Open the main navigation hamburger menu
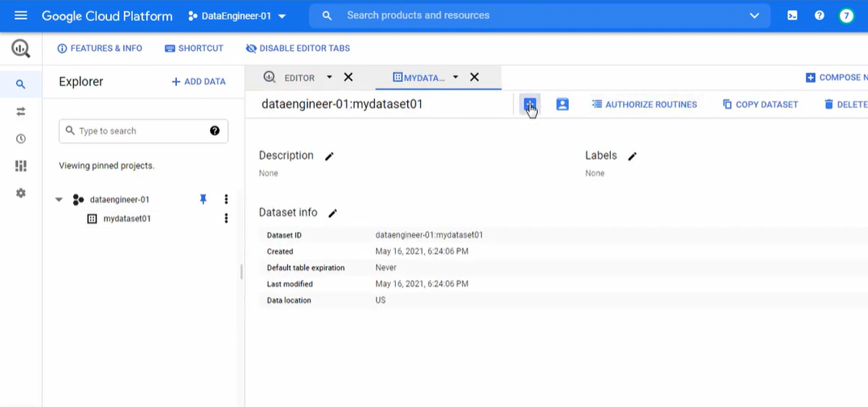This screenshot has height=407, width=868. 20,15
